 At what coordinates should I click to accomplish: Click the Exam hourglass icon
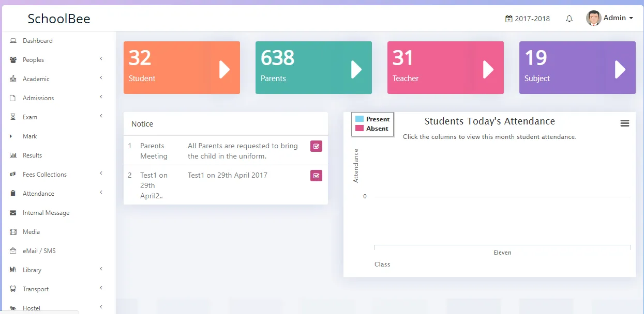click(13, 117)
